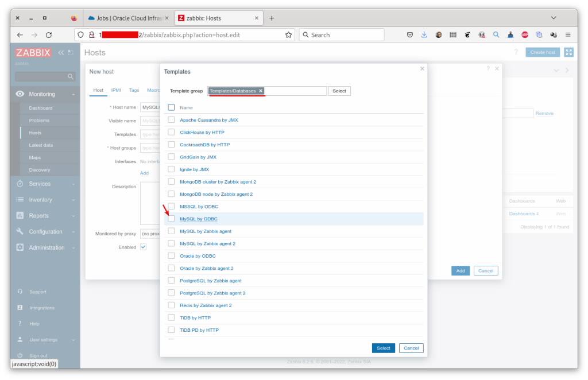Click the Monitoring eye icon
Image resolution: width=588 pixels, height=380 pixels.
tap(20, 94)
